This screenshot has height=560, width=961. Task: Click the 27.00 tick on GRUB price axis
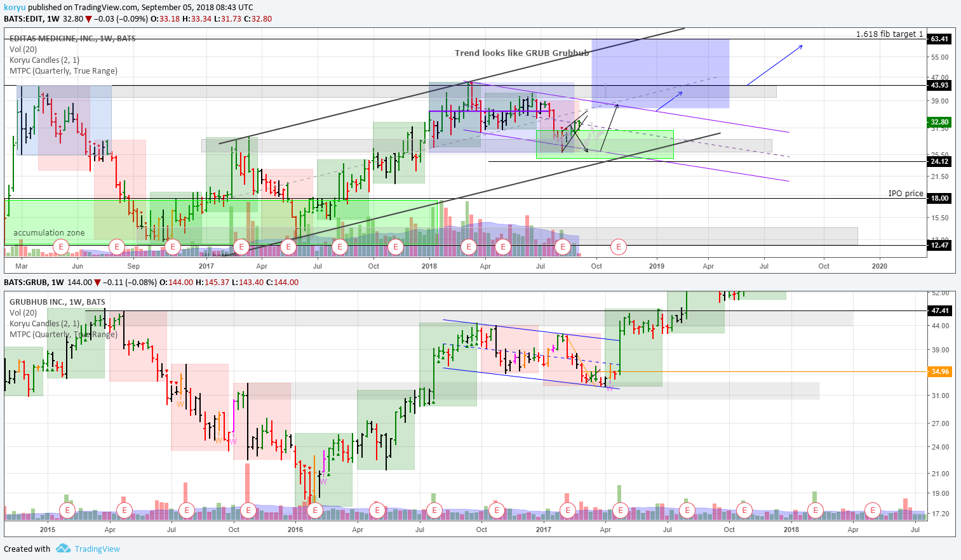click(939, 423)
